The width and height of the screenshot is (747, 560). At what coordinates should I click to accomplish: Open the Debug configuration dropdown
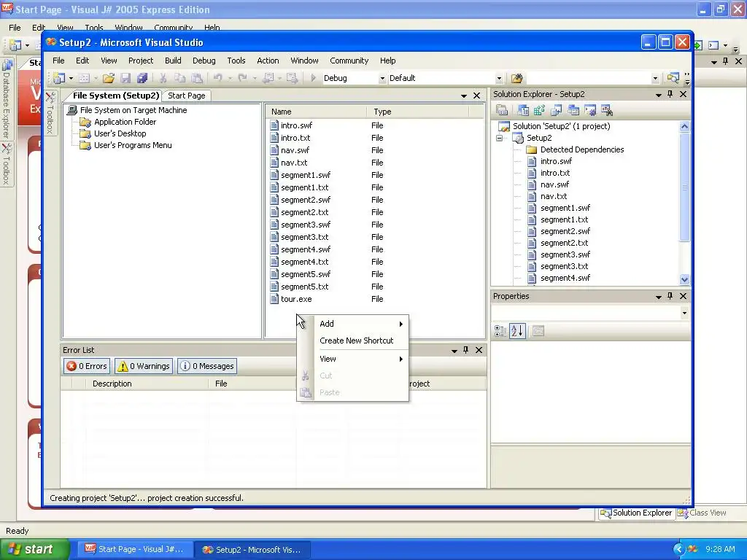tap(382, 79)
